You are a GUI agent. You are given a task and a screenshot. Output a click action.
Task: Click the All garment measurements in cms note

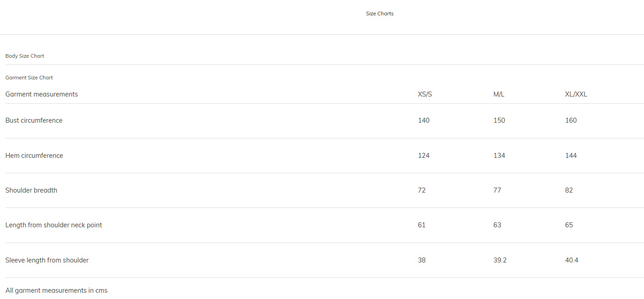(56, 290)
